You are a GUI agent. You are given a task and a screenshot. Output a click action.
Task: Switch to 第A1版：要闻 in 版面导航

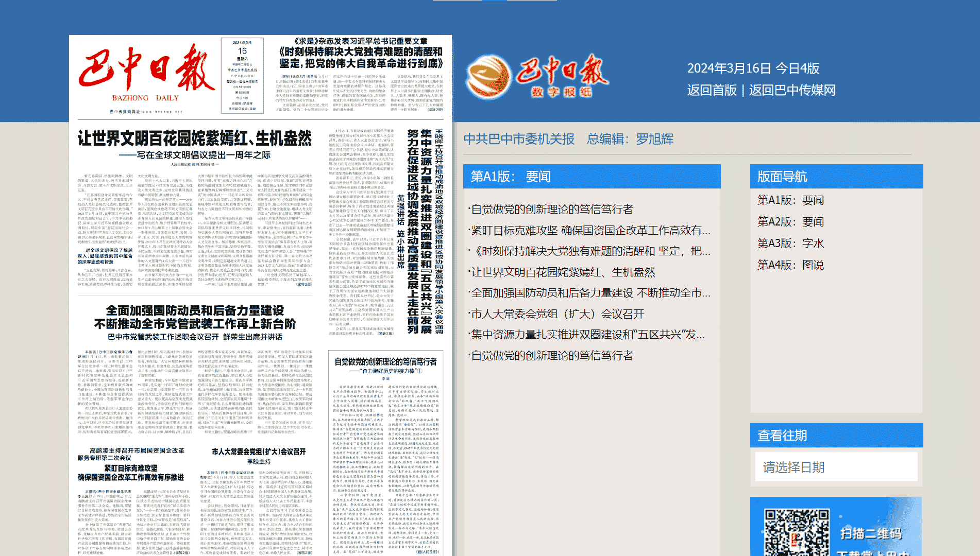[790, 200]
